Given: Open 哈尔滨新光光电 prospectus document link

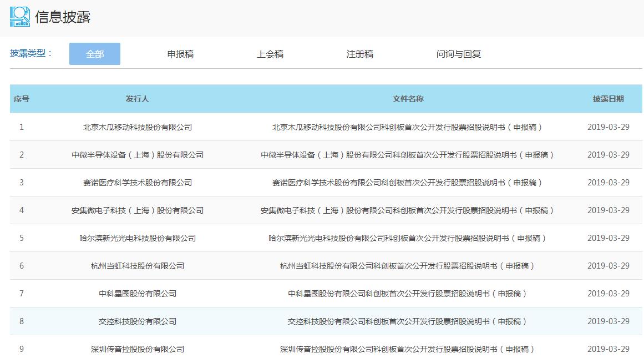Looking at the screenshot, I should coord(408,238).
